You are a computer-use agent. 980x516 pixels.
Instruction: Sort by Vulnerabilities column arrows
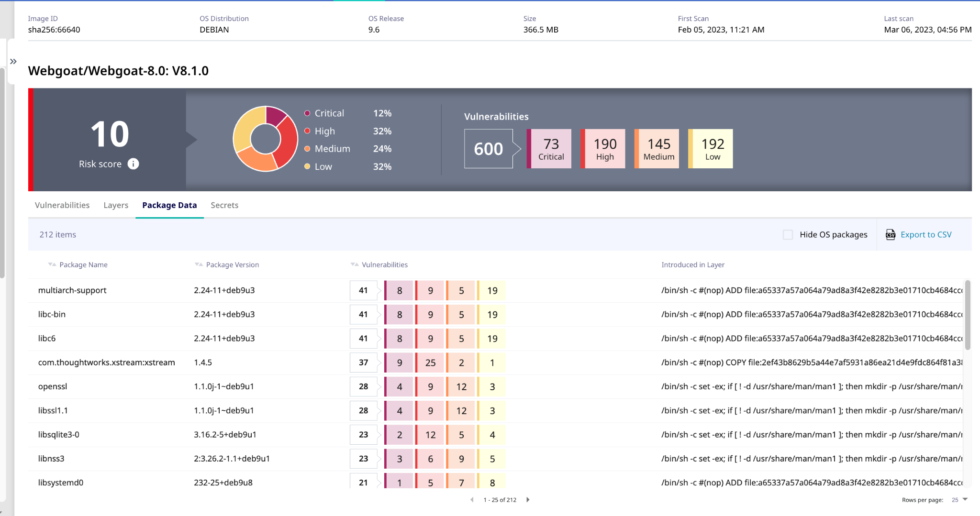coord(354,264)
